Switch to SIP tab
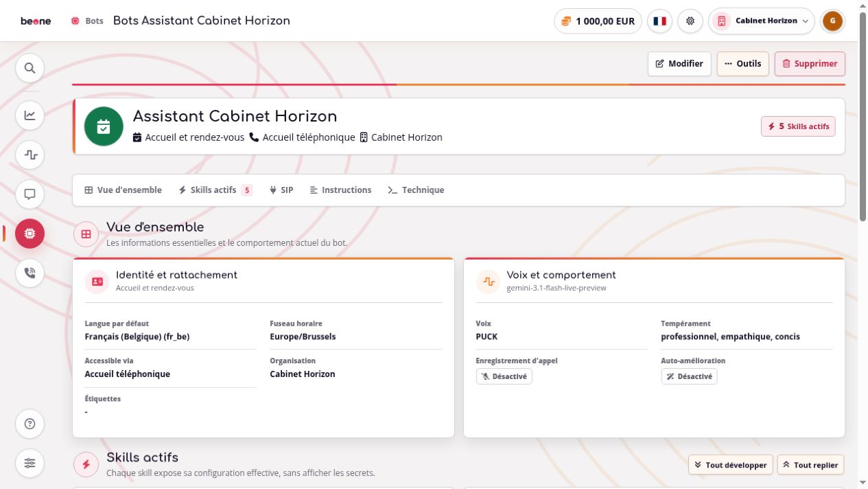The height and width of the screenshot is (489, 868). 281,190
